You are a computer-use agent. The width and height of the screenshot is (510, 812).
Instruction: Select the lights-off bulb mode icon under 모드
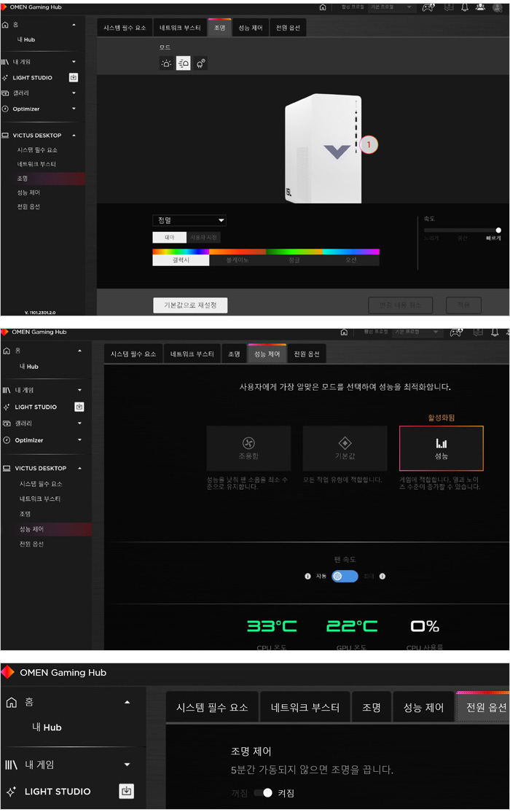[x=200, y=63]
